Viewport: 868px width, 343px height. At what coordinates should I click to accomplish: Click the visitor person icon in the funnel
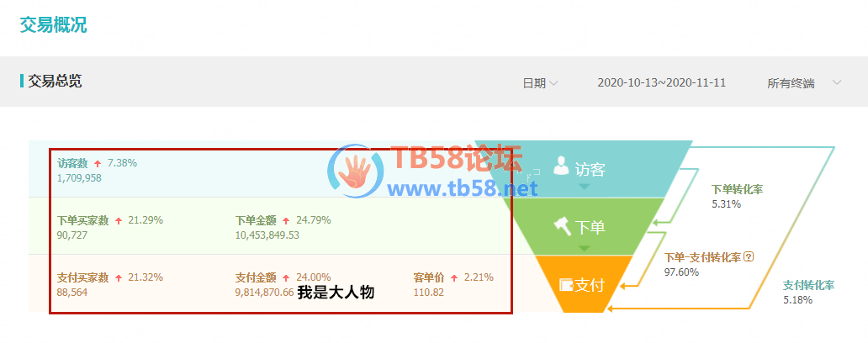click(x=561, y=165)
